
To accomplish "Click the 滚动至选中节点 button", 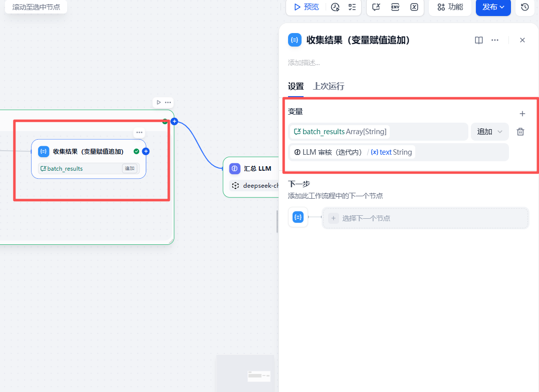I will pos(36,7).
